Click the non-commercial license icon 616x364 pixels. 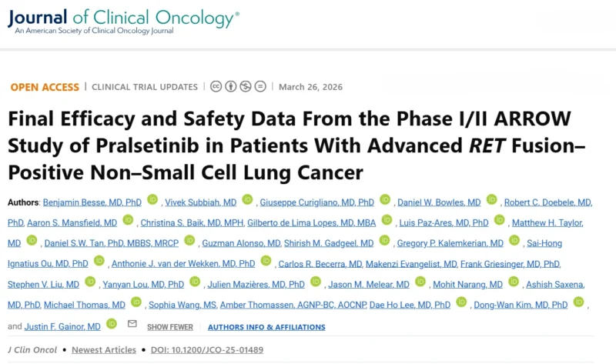(246, 86)
